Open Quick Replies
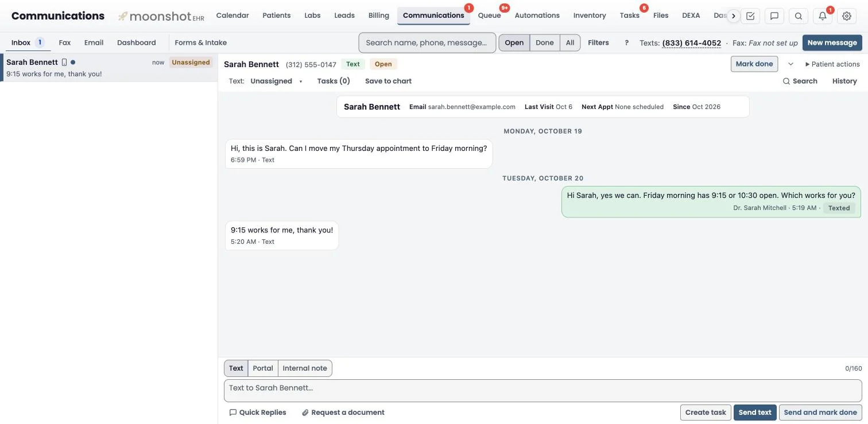The width and height of the screenshot is (868, 424). point(257,413)
